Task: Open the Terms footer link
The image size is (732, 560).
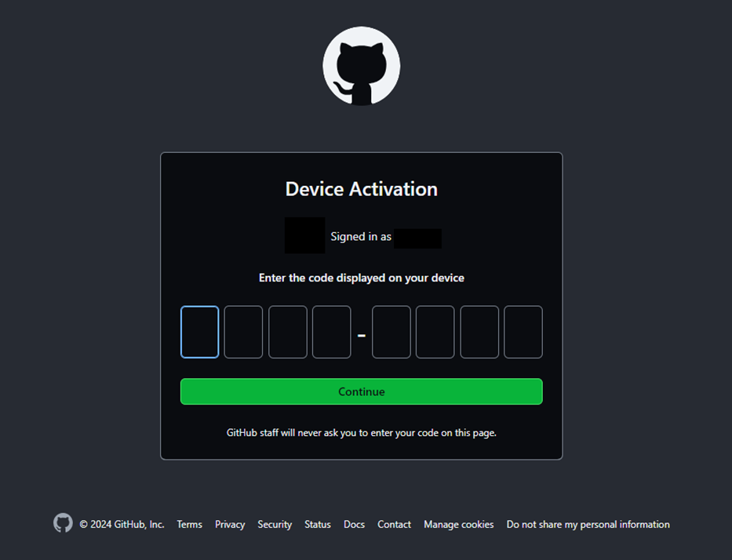Action: click(190, 525)
